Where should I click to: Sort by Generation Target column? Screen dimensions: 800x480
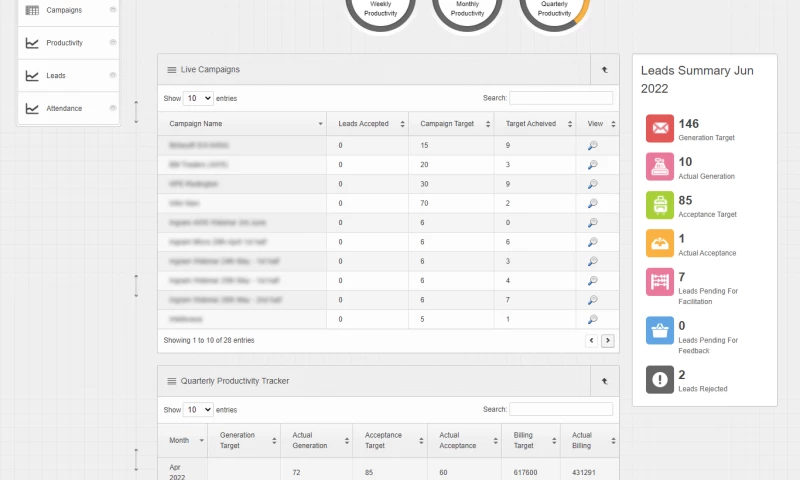tap(244, 440)
